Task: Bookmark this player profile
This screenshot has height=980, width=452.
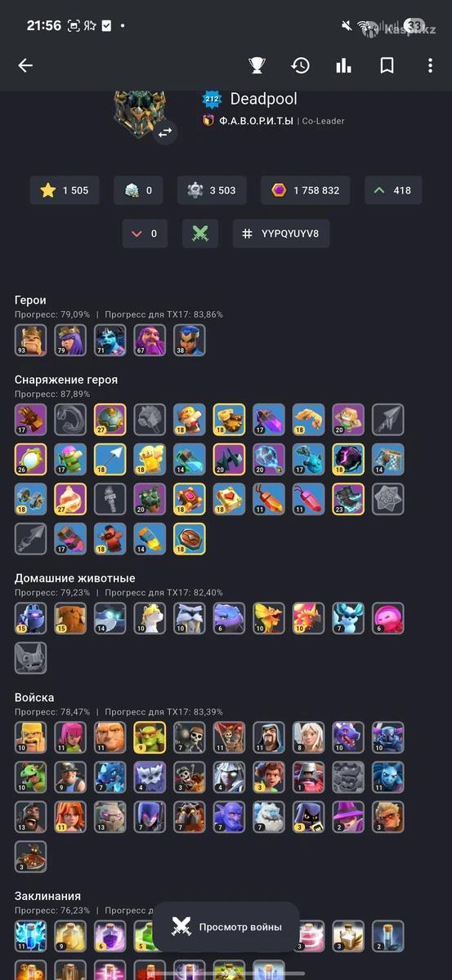Action: (387, 65)
